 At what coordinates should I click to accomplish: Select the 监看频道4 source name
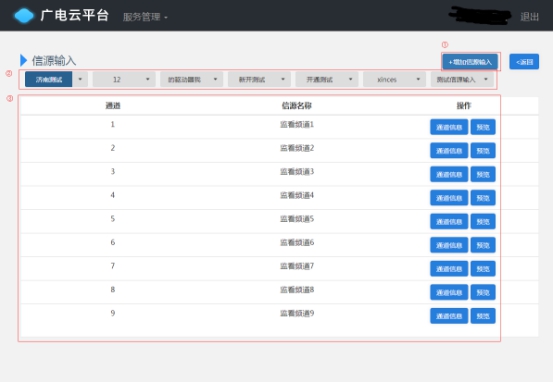coord(297,195)
